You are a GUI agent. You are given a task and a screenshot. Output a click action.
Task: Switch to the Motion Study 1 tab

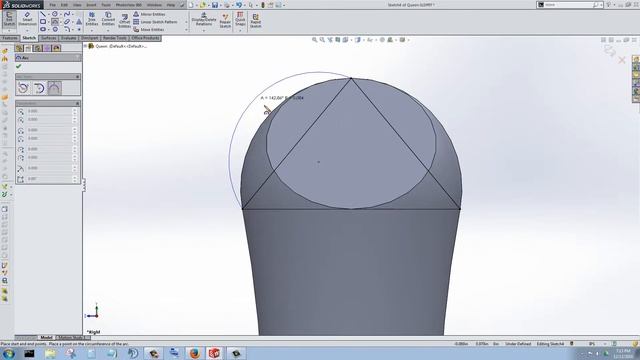72,338
